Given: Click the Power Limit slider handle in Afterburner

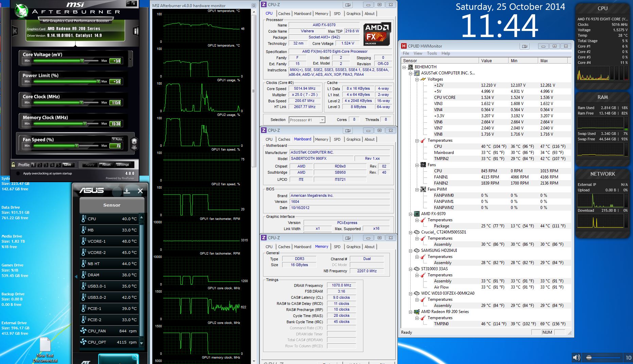Looking at the screenshot, I should click(98, 81).
